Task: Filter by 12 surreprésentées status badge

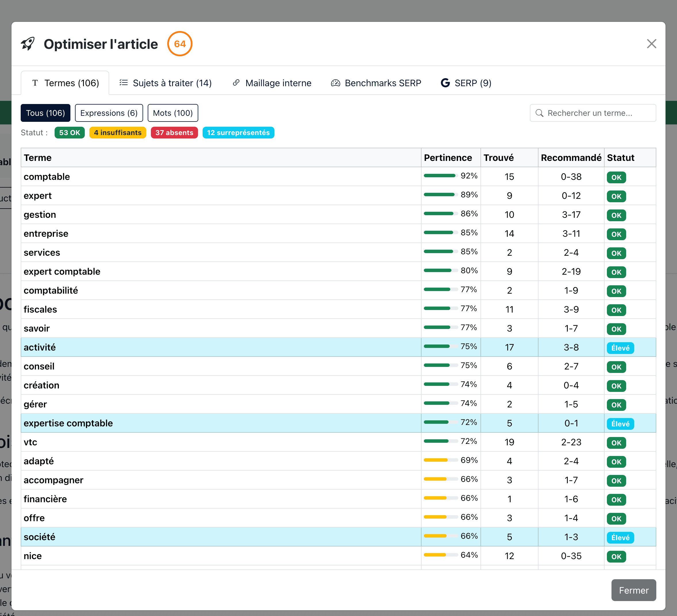Action: click(x=238, y=133)
